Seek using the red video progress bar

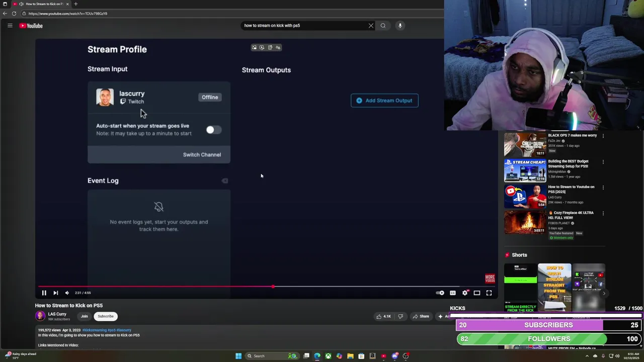click(156, 287)
